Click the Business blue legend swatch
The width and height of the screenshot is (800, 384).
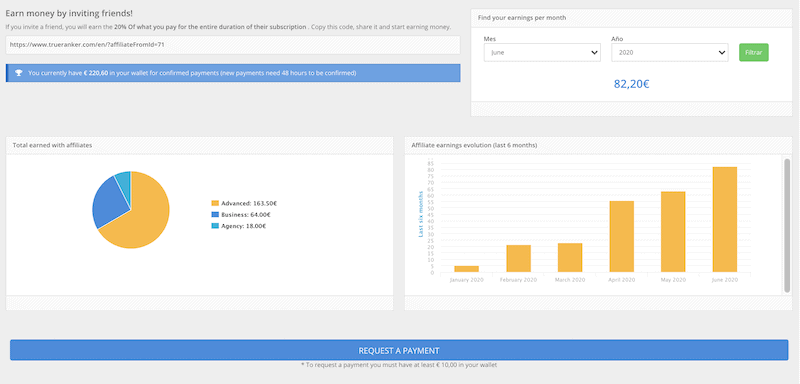click(x=215, y=215)
